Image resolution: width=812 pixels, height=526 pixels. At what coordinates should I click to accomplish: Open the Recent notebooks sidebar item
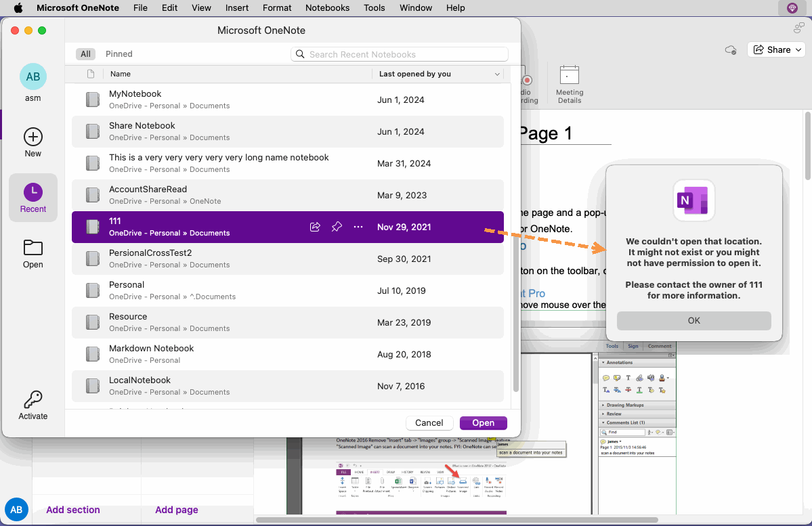33,198
